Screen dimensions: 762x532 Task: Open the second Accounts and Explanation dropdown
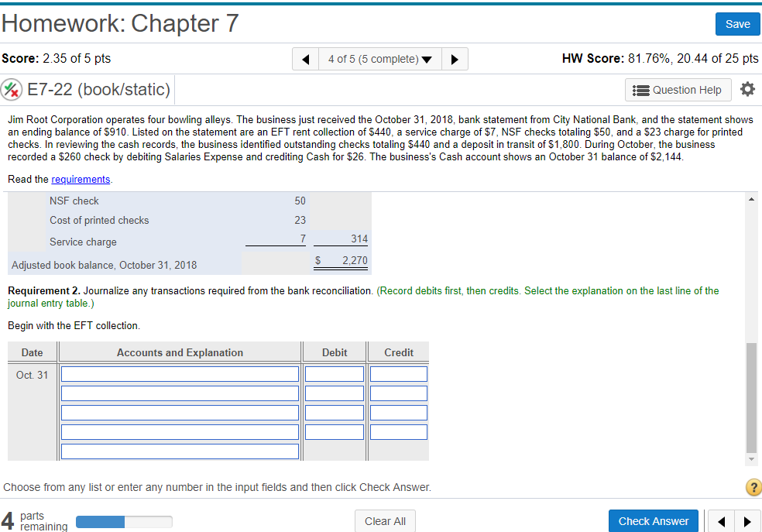click(180, 393)
